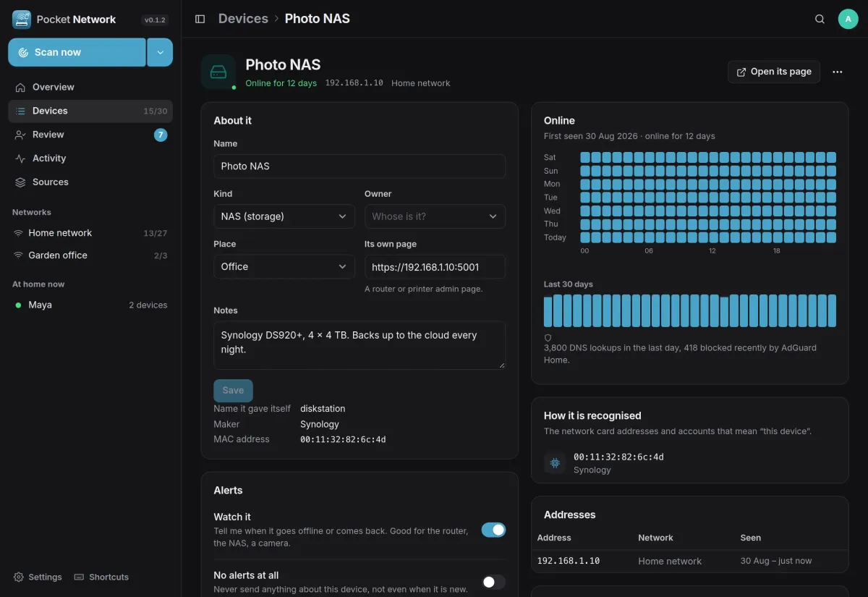Click the network card chip icon
This screenshot has width=868, height=597.
555,463
